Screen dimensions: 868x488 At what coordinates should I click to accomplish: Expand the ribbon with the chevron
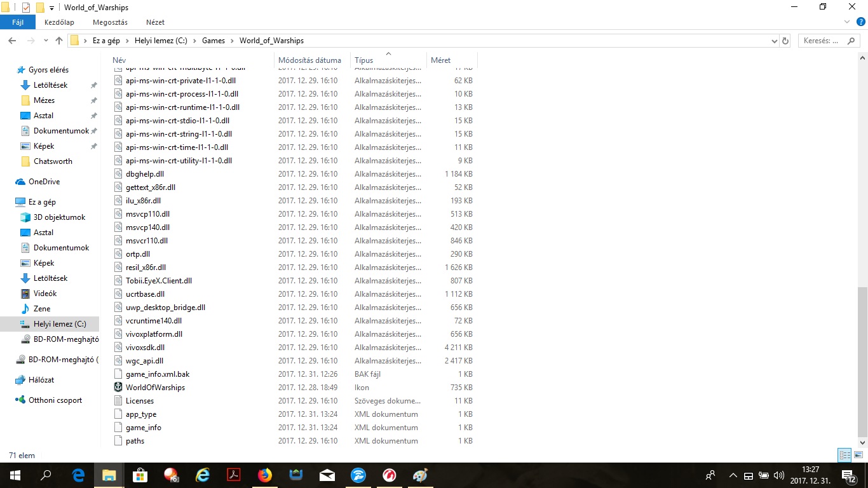point(847,22)
